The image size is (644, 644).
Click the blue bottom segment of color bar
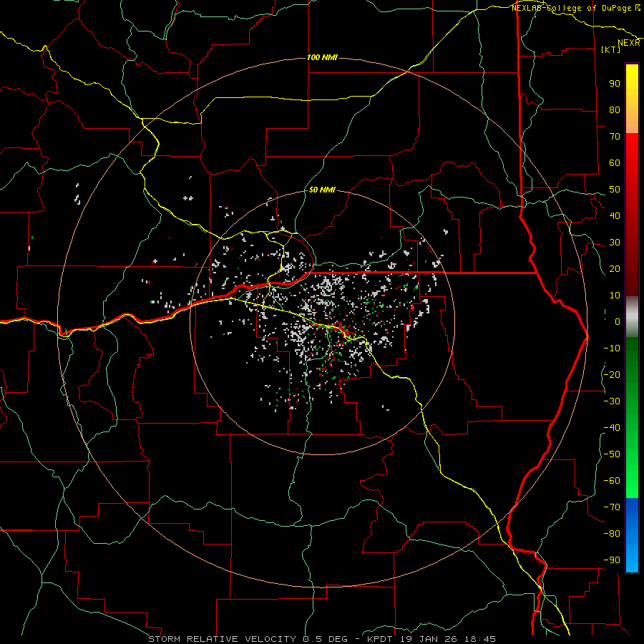(x=632, y=535)
